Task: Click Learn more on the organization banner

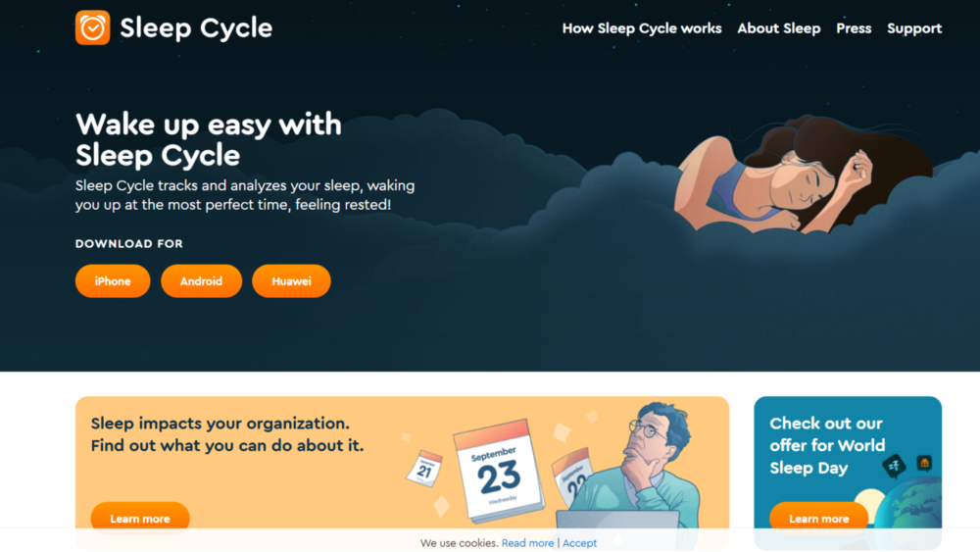Action: point(140,519)
